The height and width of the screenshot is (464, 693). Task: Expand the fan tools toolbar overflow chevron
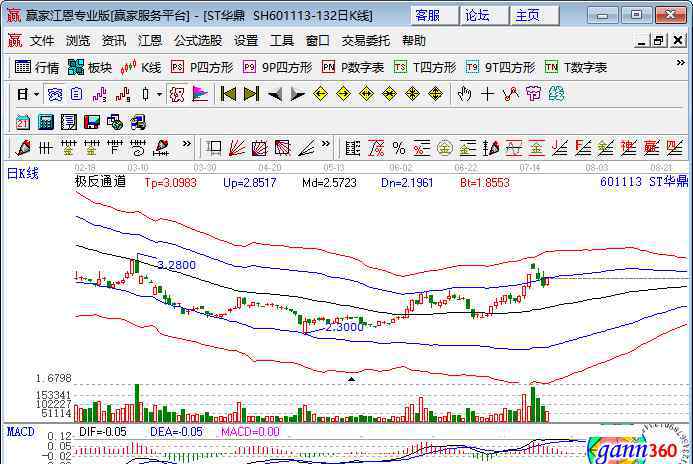[326, 144]
